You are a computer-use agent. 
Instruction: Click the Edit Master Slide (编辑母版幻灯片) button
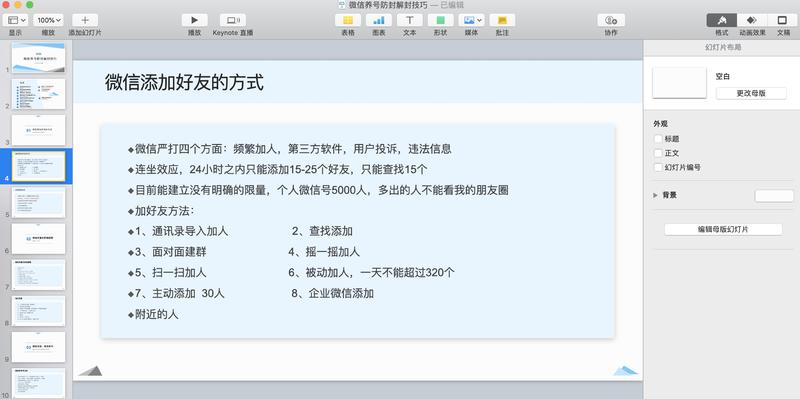pyautogui.click(x=723, y=230)
